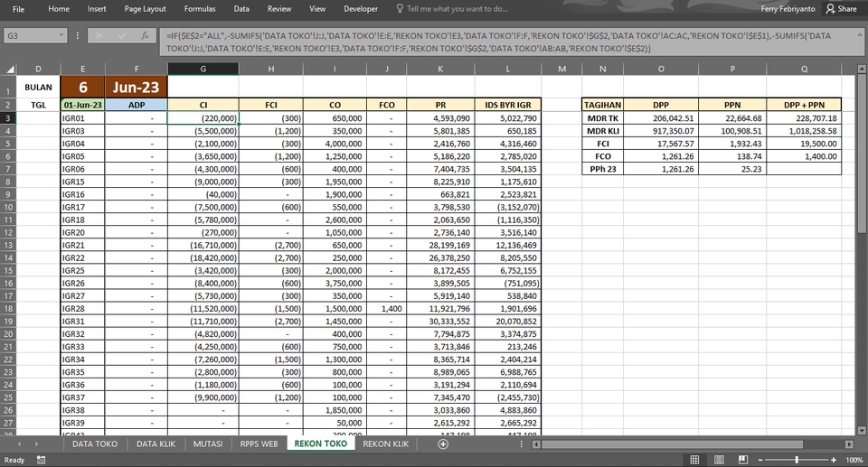Switch to the MUTASI sheet tab
868x467 pixels.
pos(208,444)
